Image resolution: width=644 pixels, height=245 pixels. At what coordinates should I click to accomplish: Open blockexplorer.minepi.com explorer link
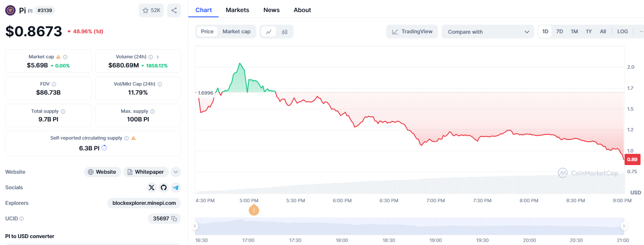pos(144,203)
